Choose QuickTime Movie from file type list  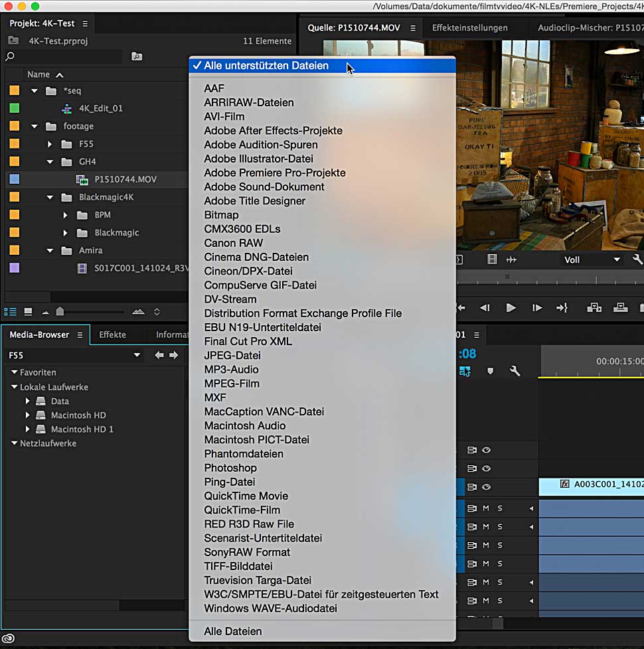pyautogui.click(x=246, y=496)
